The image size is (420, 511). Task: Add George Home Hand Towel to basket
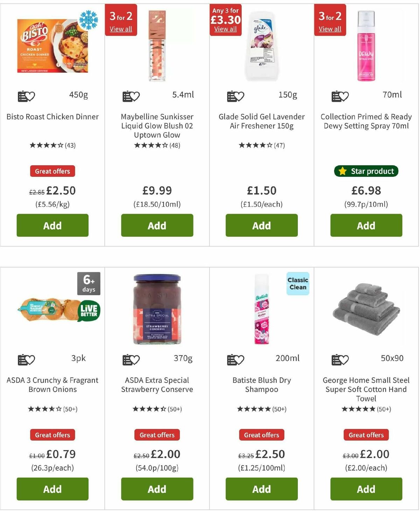(x=366, y=489)
